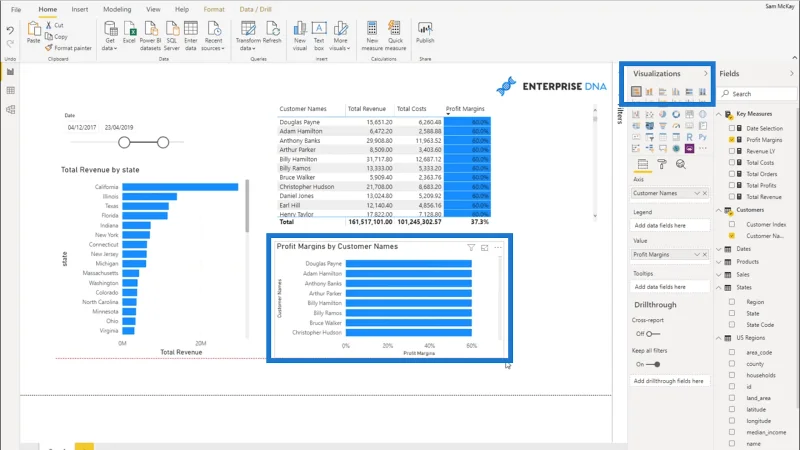Switch to the Data / Drill tab
The height and width of the screenshot is (450, 800).
coord(256,9)
